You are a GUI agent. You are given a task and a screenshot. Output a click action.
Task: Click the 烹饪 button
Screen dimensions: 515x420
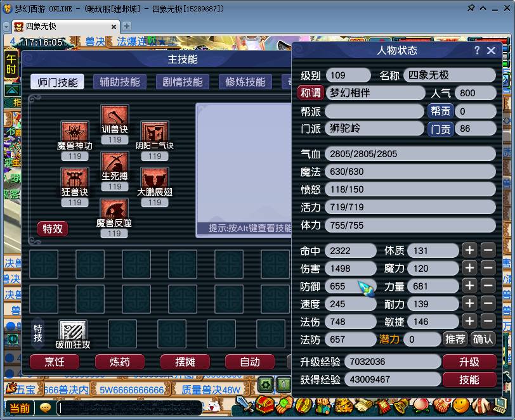[54, 362]
